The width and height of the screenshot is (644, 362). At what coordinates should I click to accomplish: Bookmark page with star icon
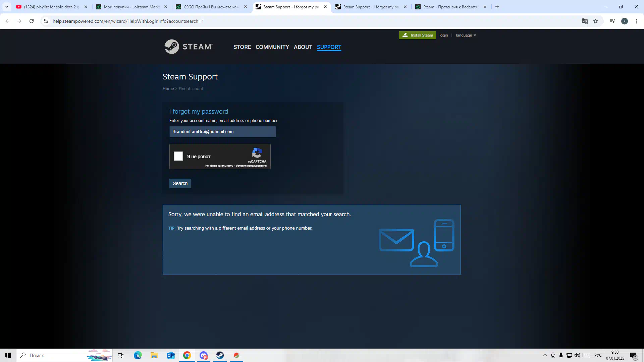coord(596,21)
